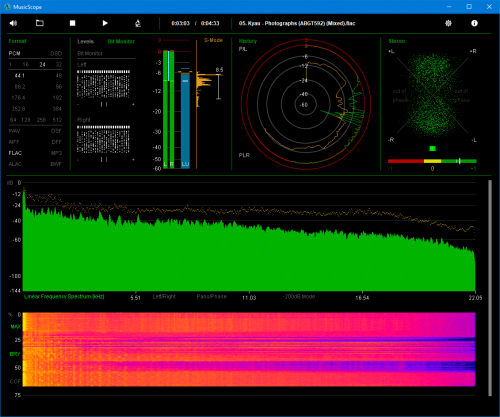
Task: Click the Stereo panel heading
Action: click(397, 41)
